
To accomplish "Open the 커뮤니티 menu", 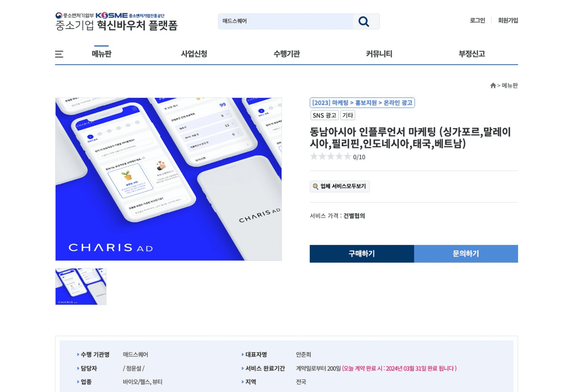I will (379, 54).
